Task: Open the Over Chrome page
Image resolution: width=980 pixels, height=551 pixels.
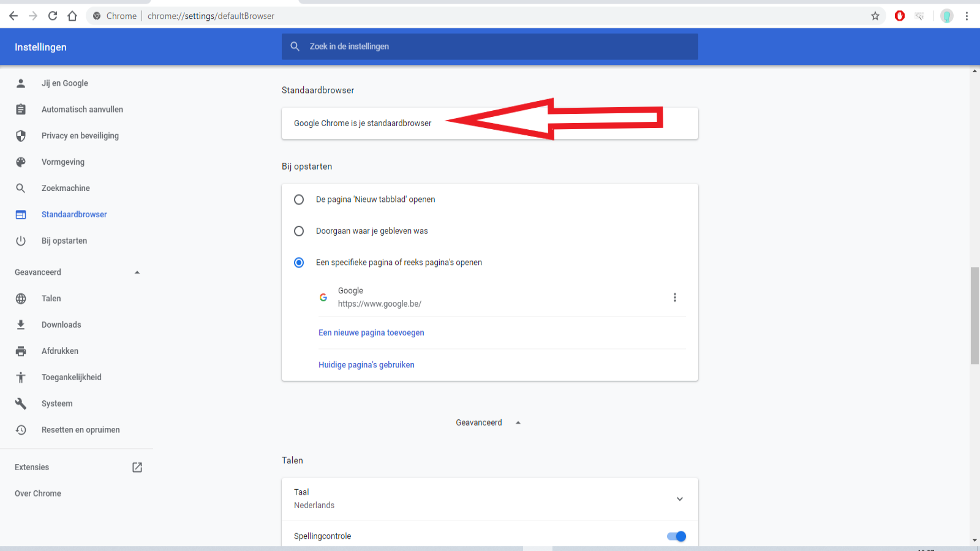Action: 38,493
